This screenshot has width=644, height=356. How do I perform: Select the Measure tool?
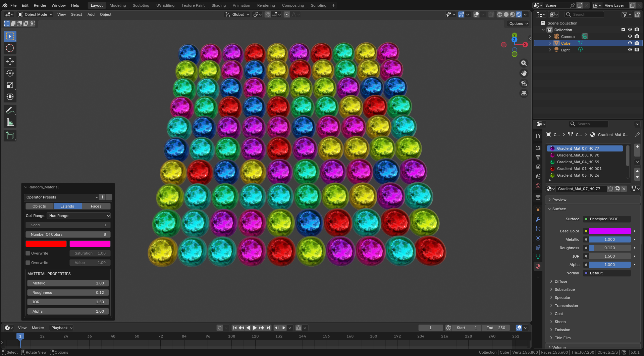point(10,122)
